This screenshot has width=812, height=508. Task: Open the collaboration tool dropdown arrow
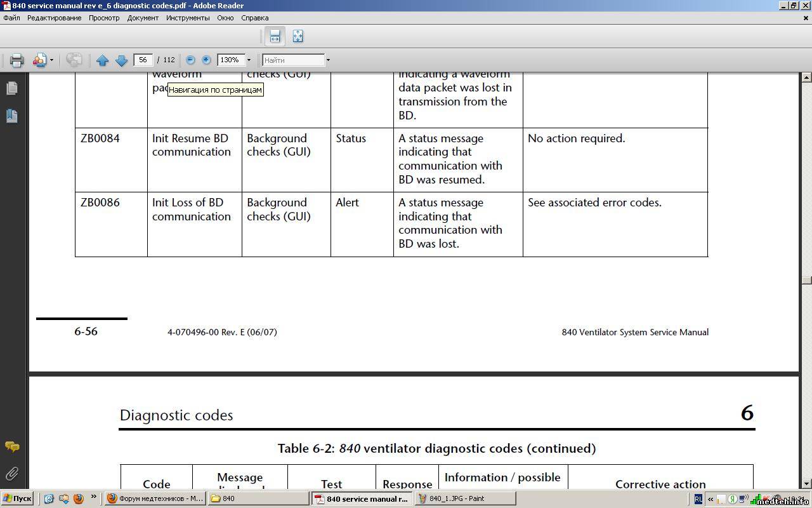pos(51,60)
